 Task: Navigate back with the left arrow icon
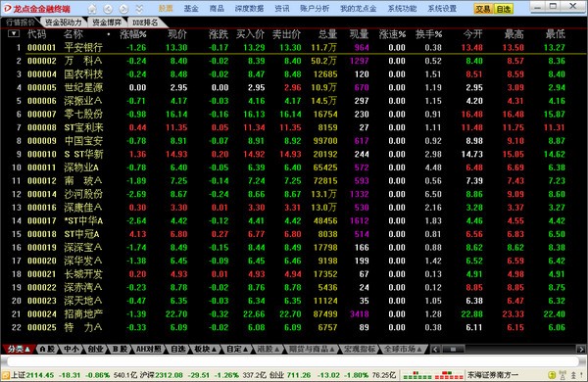pos(108,8)
